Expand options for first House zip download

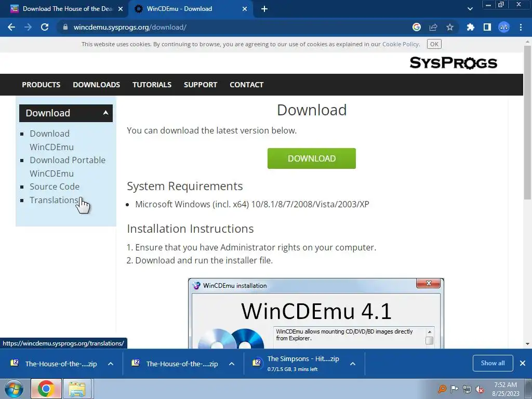click(111, 364)
